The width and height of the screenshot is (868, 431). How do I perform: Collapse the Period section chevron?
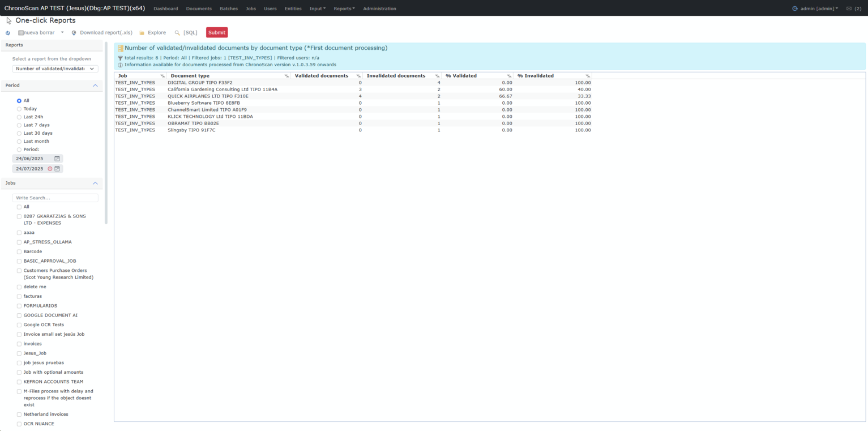(x=95, y=86)
